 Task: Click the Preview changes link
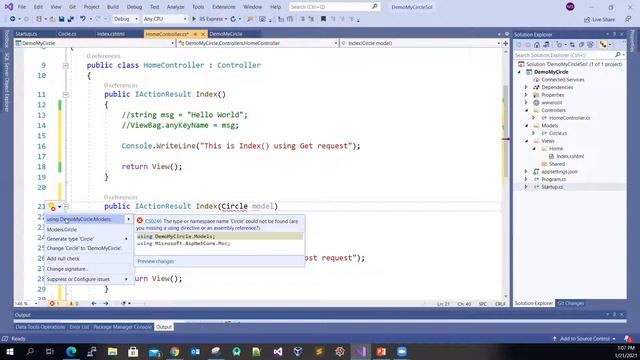[156, 261]
